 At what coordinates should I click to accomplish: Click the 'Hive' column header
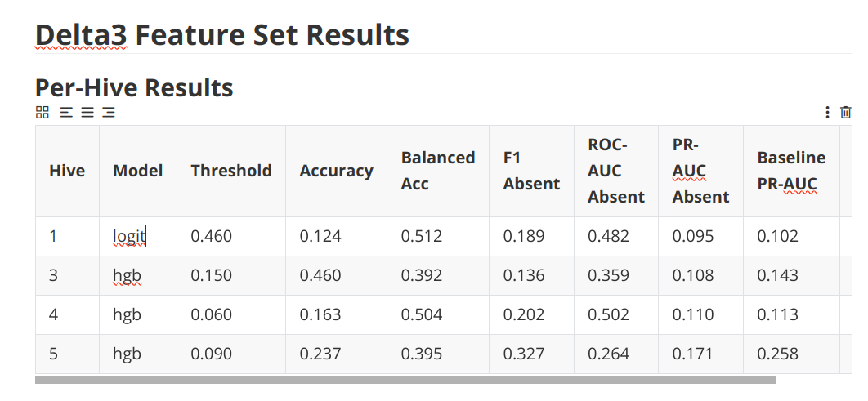pyautogui.click(x=67, y=171)
